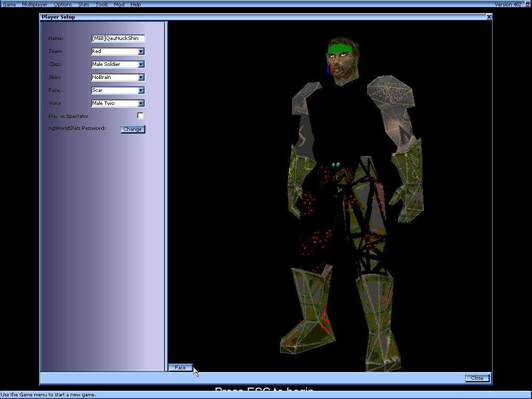Open the Team dropdown
The height and width of the screenshot is (399, 532).
point(141,51)
